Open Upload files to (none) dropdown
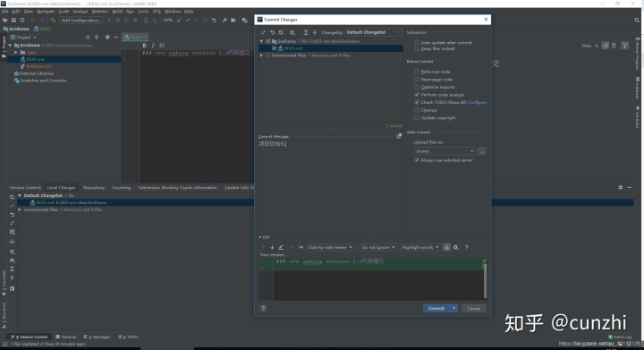This screenshot has width=644, height=350. [x=445, y=151]
